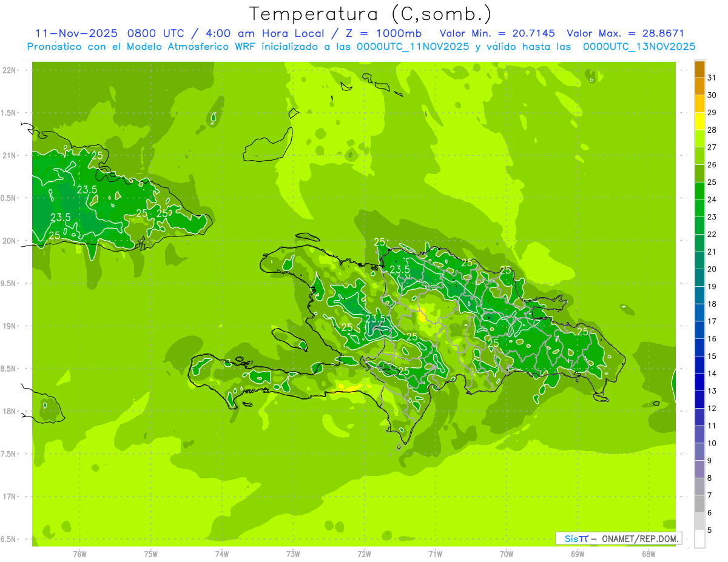Screen dimensions: 728x562
Task: Click the '26' colorbar scale label
Action: tap(712, 164)
